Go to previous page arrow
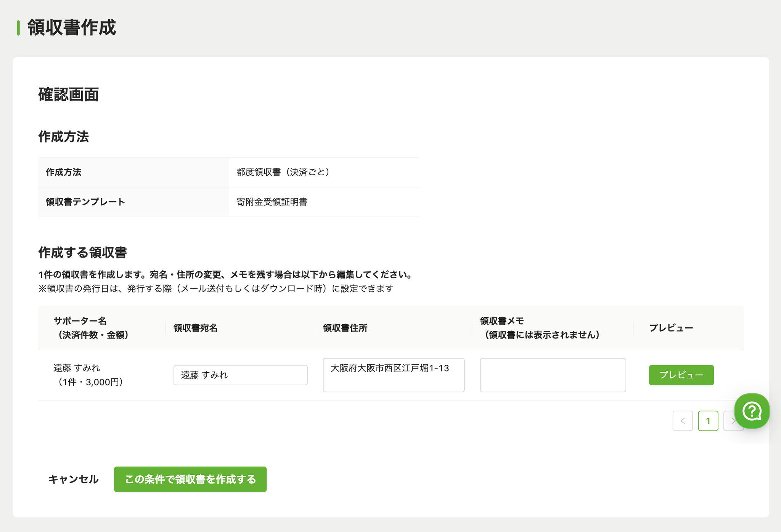781x532 pixels. 683,421
